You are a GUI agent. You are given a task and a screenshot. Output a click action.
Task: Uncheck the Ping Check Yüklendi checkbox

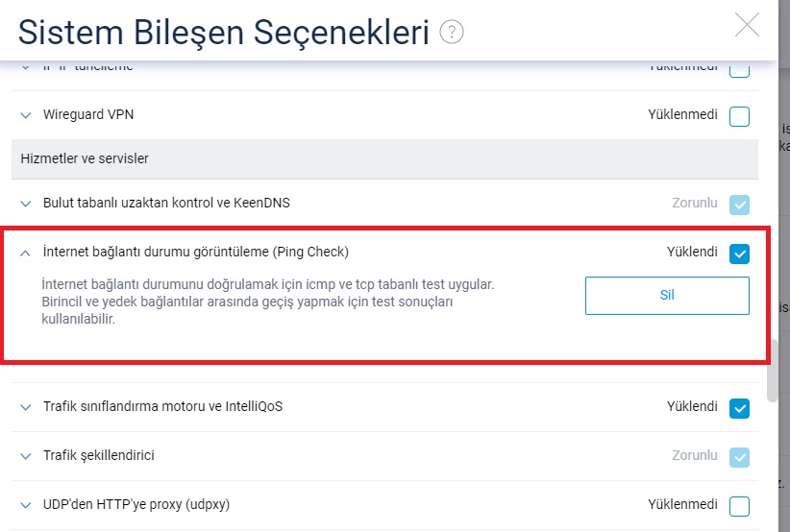739,254
